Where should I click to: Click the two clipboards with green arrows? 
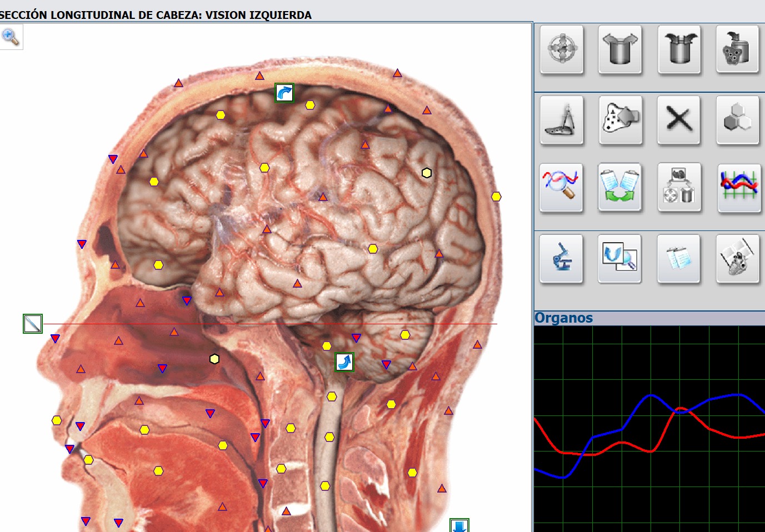click(x=619, y=188)
